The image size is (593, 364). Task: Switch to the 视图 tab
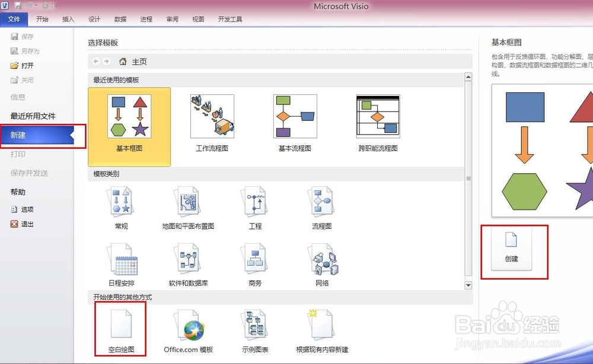(x=198, y=20)
